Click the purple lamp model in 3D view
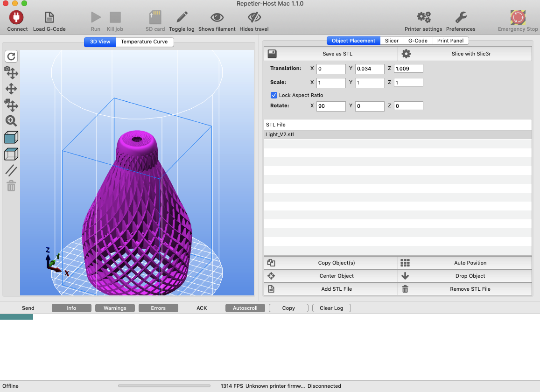This screenshot has width=540, height=392. 138,214
